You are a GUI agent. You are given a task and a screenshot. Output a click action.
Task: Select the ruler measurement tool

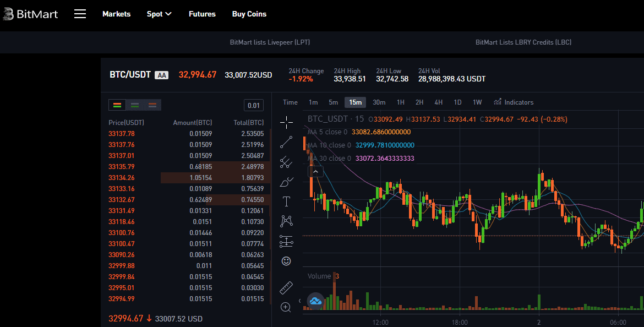(286, 287)
